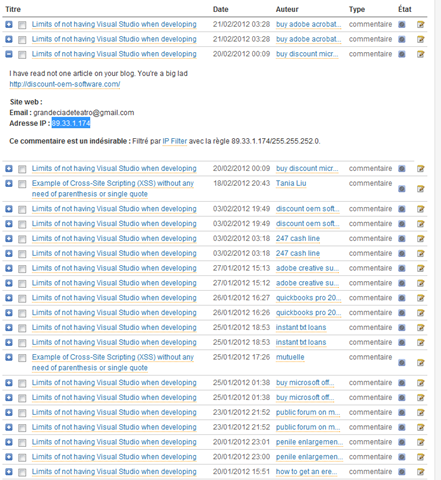
Task: Click status icon for first buy adobe acrobat row
Action: pyautogui.click(x=402, y=24)
